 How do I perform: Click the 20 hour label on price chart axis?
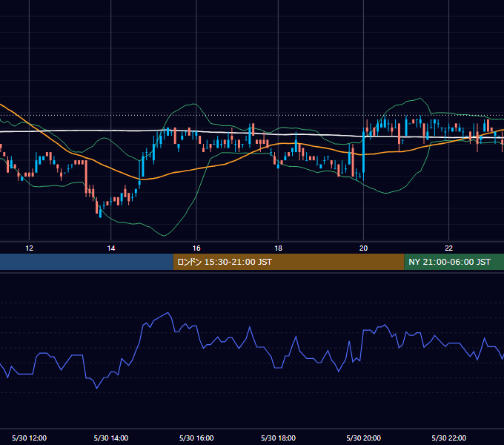[x=363, y=248]
